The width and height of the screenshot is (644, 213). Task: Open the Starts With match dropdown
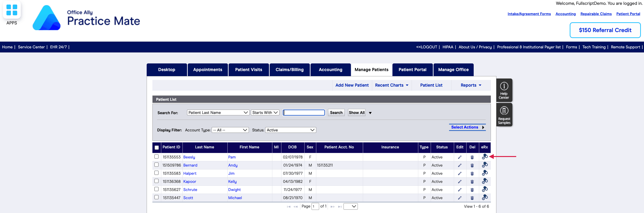[x=265, y=113]
